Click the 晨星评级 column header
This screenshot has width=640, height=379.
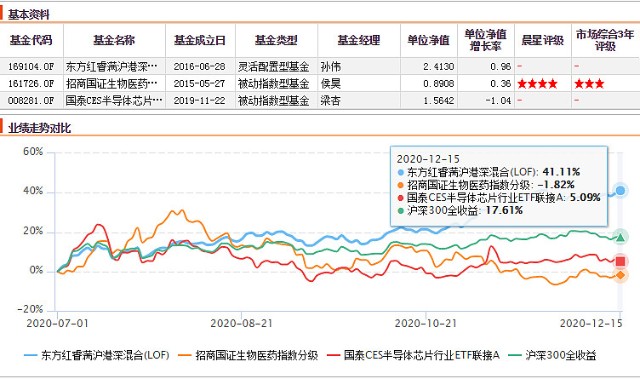pyautogui.click(x=543, y=40)
